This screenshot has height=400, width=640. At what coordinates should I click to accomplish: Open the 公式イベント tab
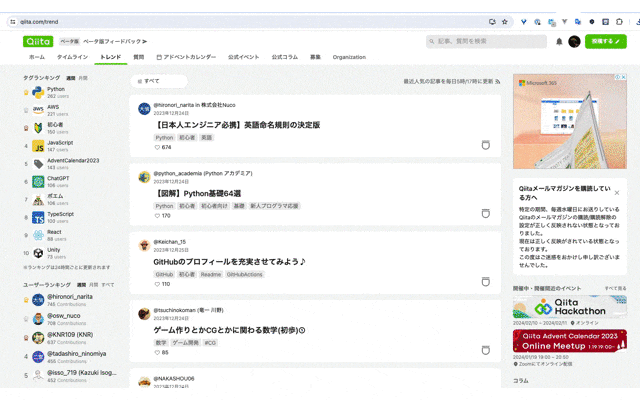(x=244, y=57)
